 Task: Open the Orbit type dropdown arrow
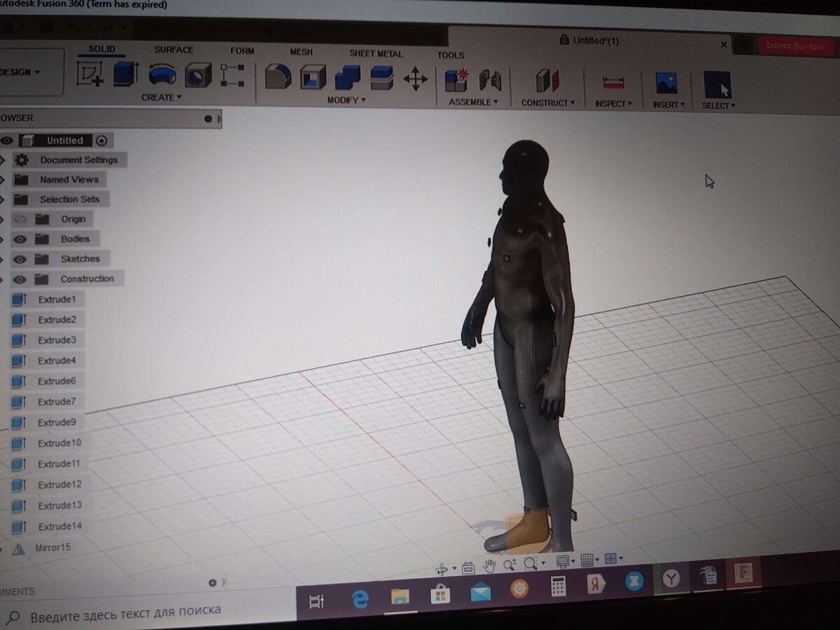454,568
